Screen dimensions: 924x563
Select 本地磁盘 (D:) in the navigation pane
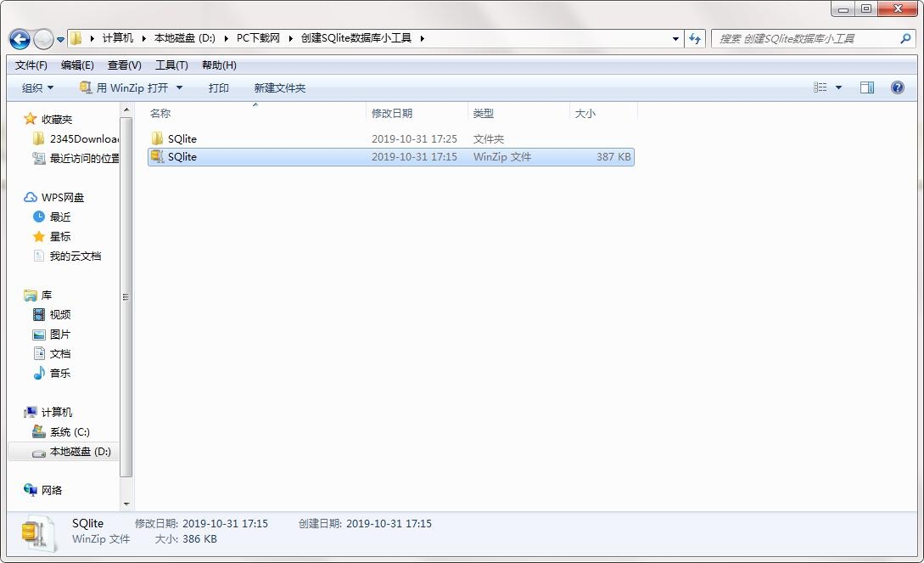[80, 452]
